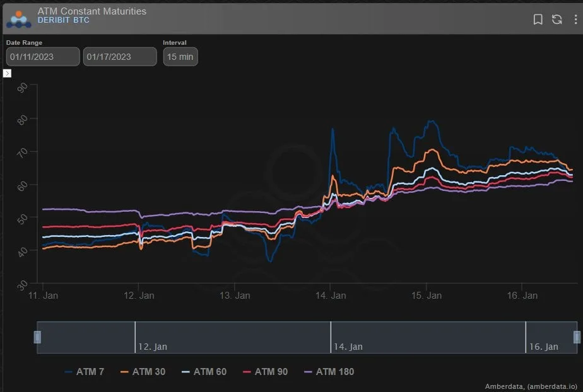Image resolution: width=583 pixels, height=392 pixels.
Task: Click the 11. Jan x-axis label
Action: point(43,296)
